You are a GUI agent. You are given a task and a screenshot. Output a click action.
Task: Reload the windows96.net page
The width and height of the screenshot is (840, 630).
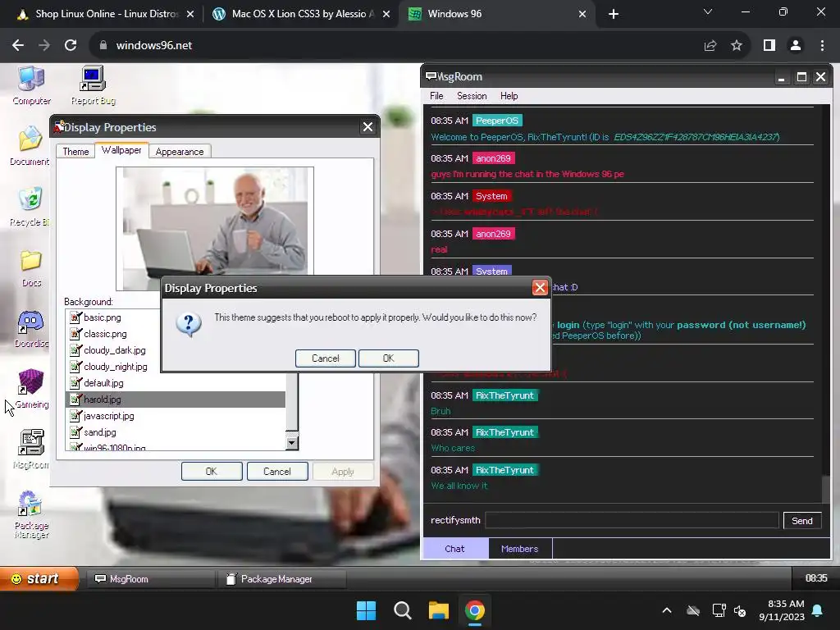coord(71,46)
